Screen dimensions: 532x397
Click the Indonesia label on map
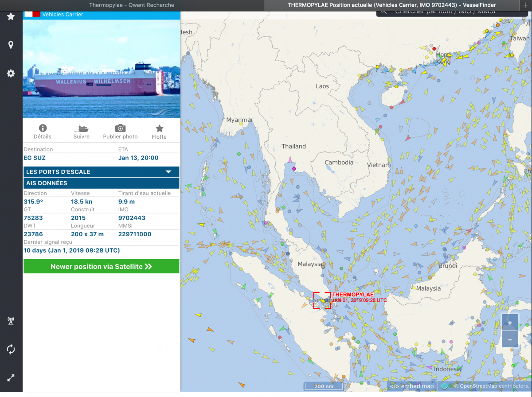pyautogui.click(x=448, y=369)
